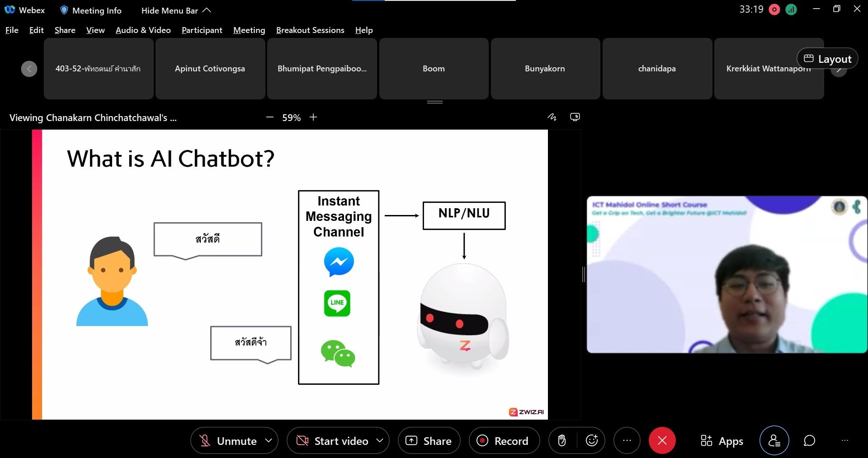Screen dimensions: 868x458
Task: Open the chat bubble icon
Action: 809,440
